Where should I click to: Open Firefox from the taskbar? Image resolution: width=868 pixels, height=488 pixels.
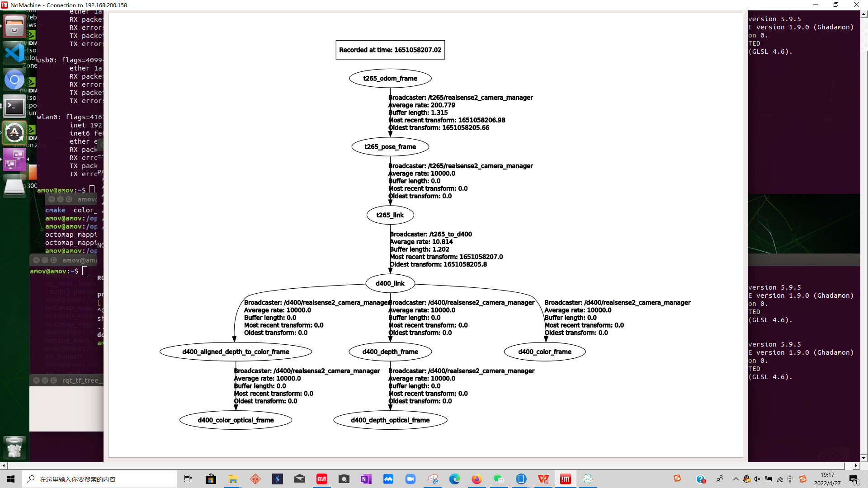pyautogui.click(x=477, y=479)
